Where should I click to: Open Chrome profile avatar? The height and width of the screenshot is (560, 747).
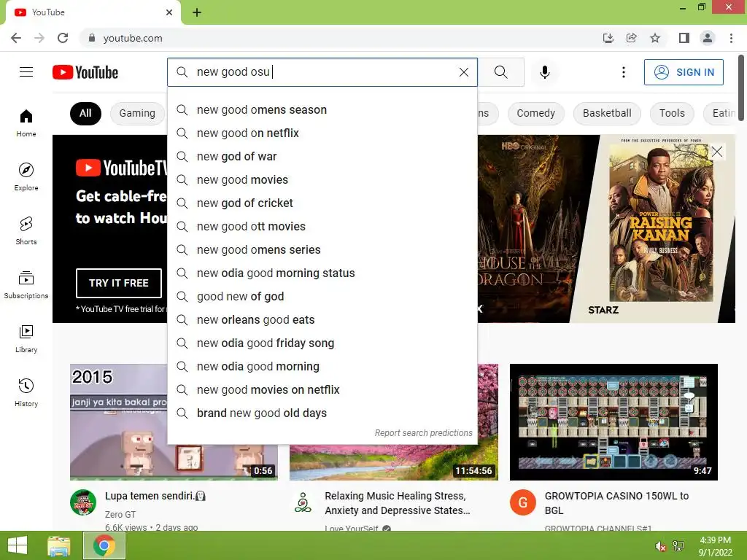tap(708, 38)
